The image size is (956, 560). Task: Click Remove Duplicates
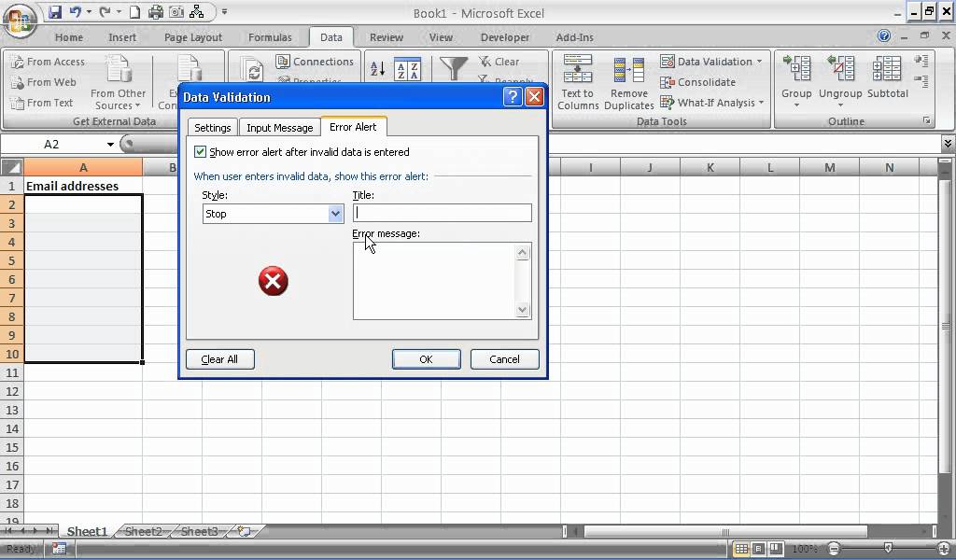pos(628,82)
